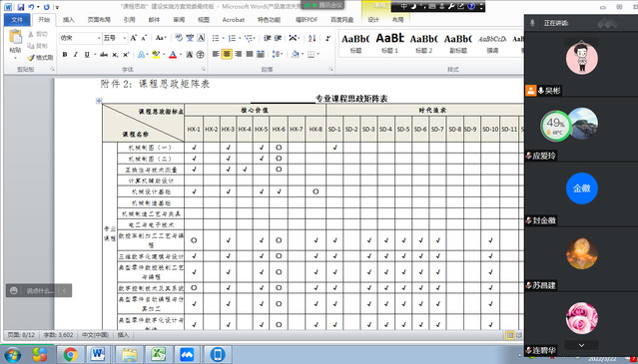Toggle strikethrough formatting
This screenshot has width=638, height=364.
coord(104,55)
